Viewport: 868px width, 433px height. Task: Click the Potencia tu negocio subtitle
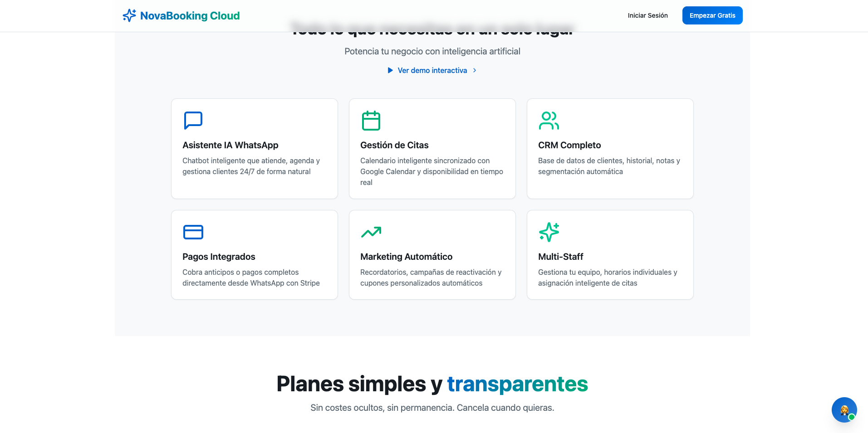click(432, 51)
